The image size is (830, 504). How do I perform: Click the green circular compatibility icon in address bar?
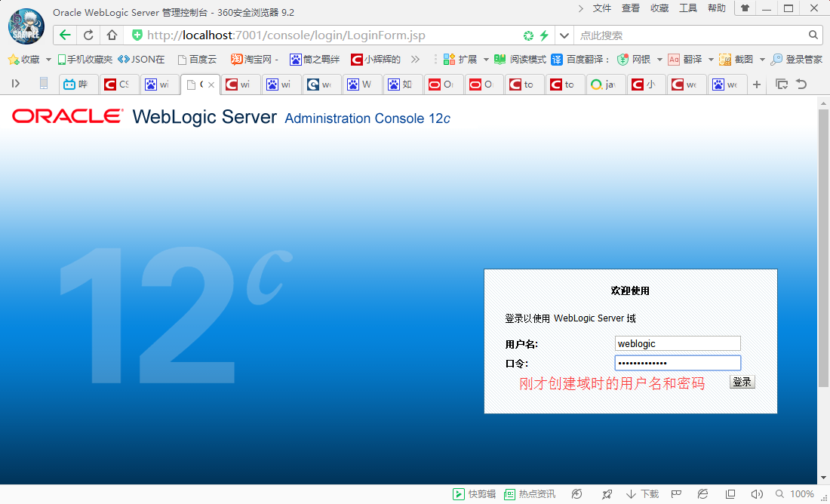pos(528,35)
